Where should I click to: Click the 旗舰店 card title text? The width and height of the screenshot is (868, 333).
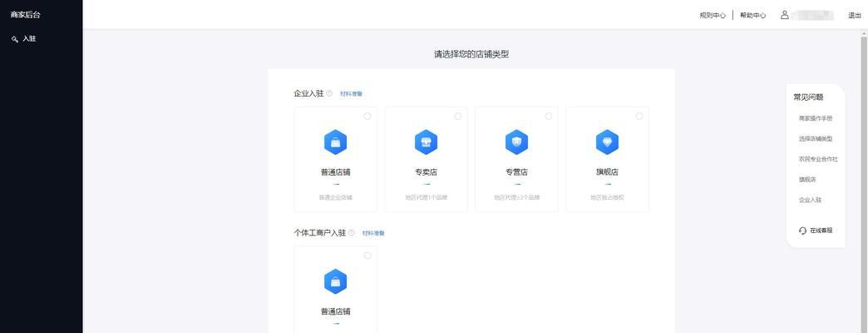[x=607, y=171]
